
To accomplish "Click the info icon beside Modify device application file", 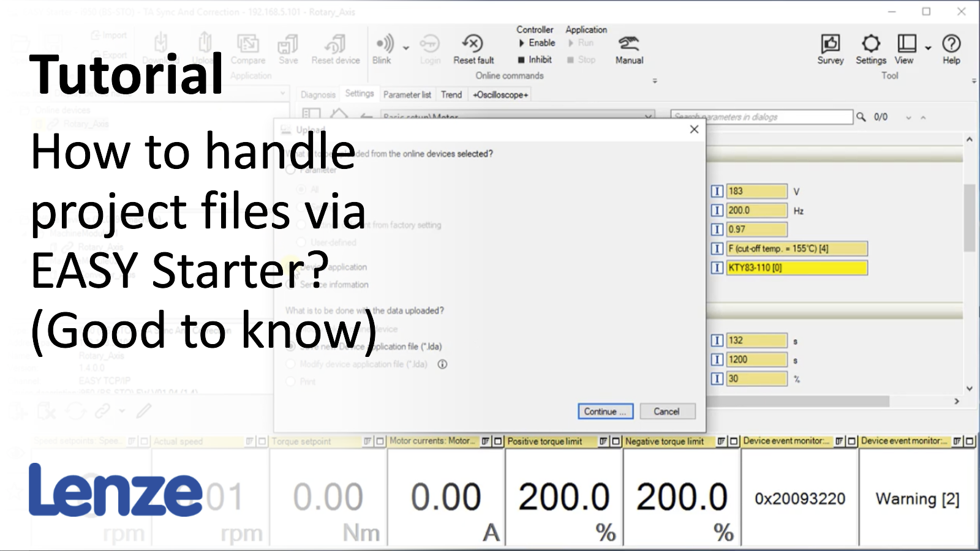I will 442,364.
